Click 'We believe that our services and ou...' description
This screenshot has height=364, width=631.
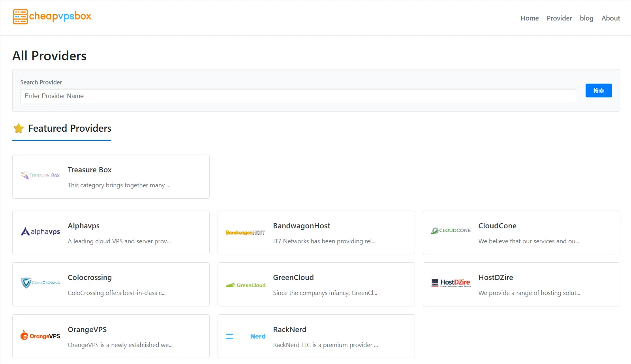(529, 241)
